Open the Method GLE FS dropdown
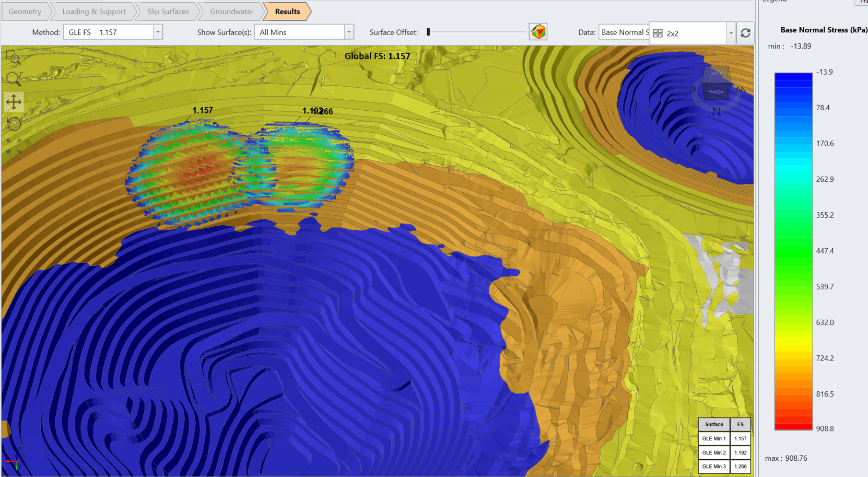 click(x=157, y=32)
